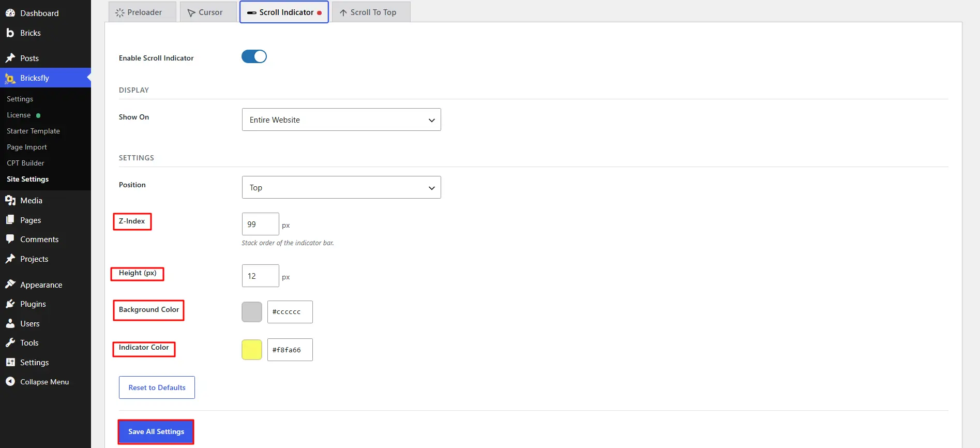This screenshot has height=448, width=980.
Task: Switch to the Scroll To Top tab
Action: click(371, 12)
